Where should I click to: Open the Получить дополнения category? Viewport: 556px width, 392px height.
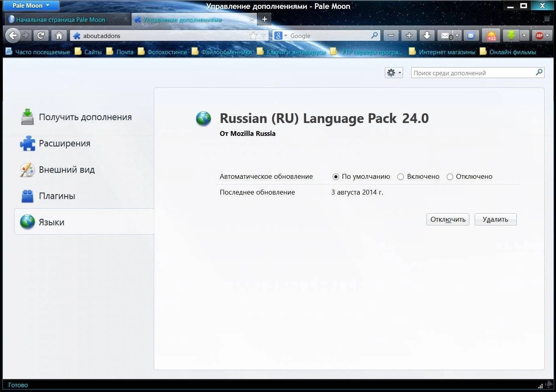coord(84,117)
